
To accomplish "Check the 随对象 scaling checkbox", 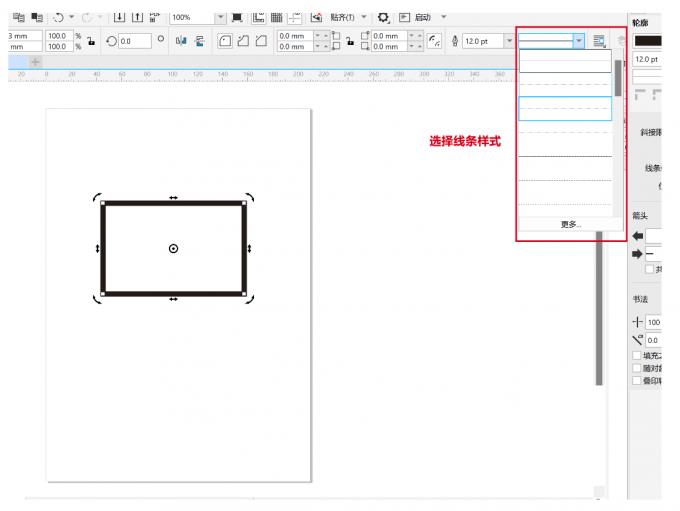I will click(x=637, y=368).
